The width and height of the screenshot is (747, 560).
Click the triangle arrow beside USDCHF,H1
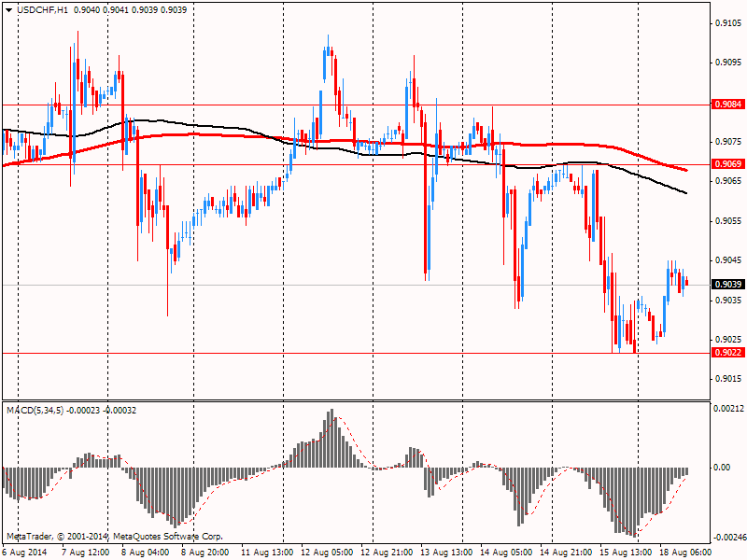[x=8, y=8]
